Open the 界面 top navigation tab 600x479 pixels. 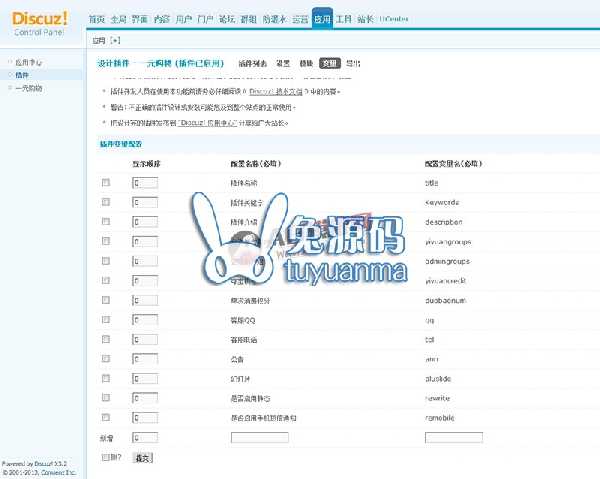click(x=140, y=19)
